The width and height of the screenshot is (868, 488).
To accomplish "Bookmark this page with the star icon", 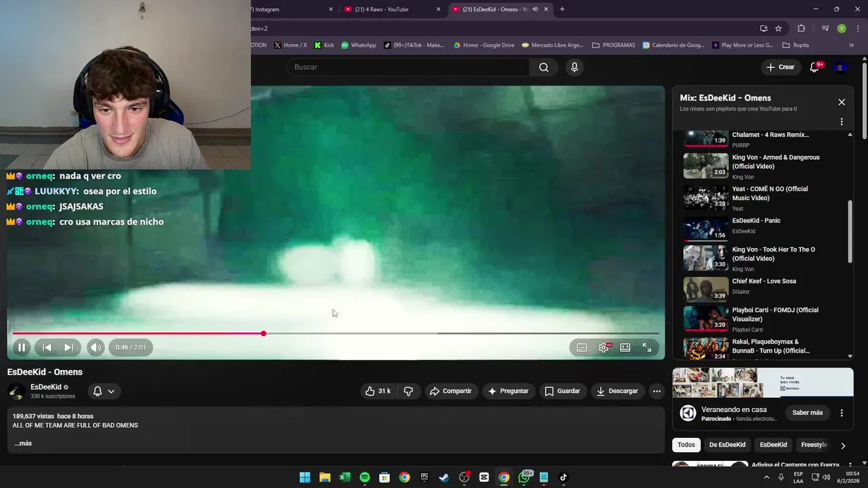I will coord(778,28).
